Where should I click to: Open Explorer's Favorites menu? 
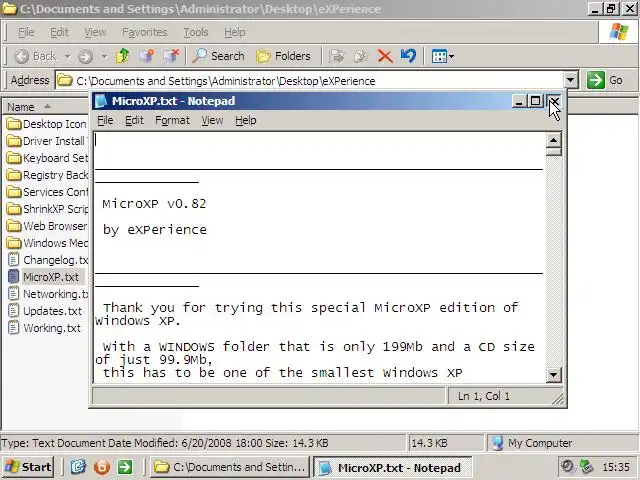click(145, 32)
